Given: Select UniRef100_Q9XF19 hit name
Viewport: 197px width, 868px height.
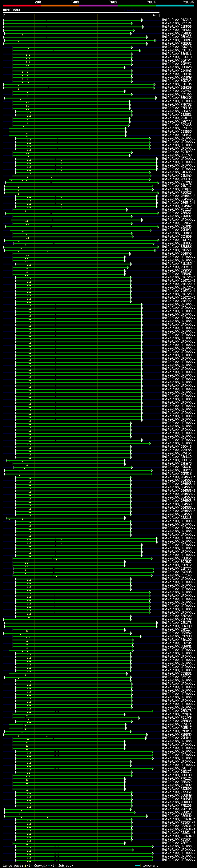Looking at the screenshot, I should point(177,118).
